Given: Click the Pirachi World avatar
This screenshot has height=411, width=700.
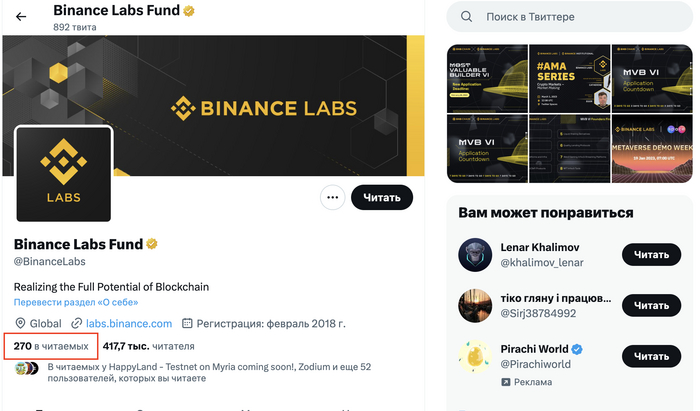Looking at the screenshot, I should pos(474,355).
